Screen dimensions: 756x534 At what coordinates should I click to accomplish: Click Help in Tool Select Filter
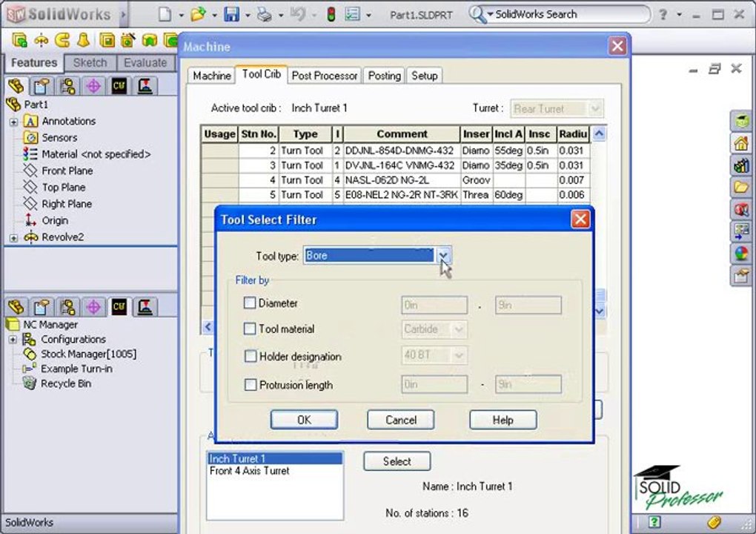coord(503,420)
